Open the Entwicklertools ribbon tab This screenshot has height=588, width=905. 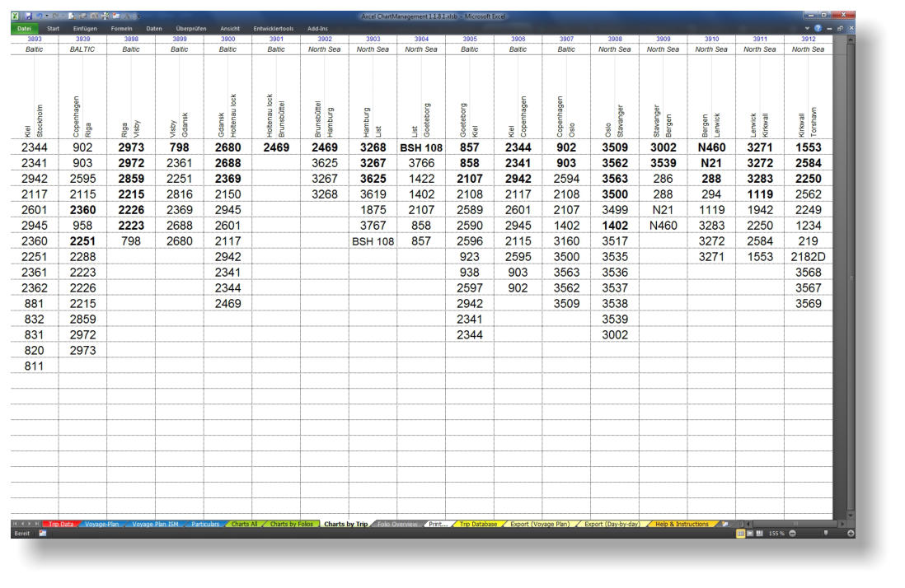(274, 29)
